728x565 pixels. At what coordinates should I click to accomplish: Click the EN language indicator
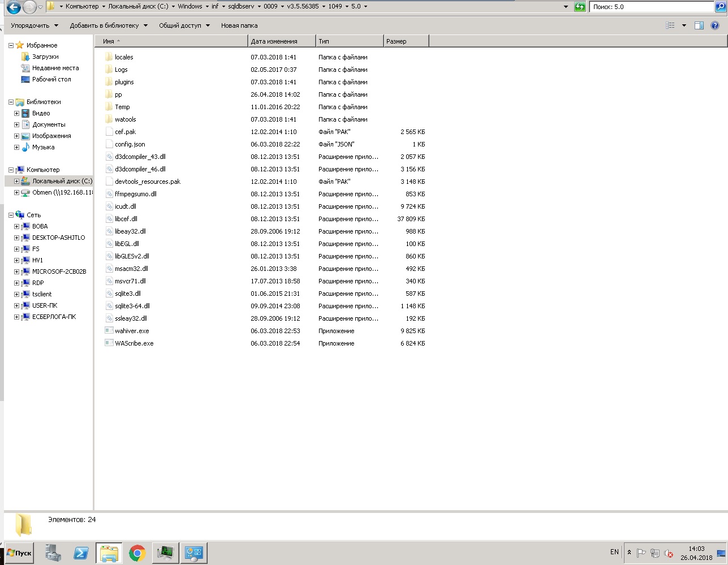coord(614,552)
